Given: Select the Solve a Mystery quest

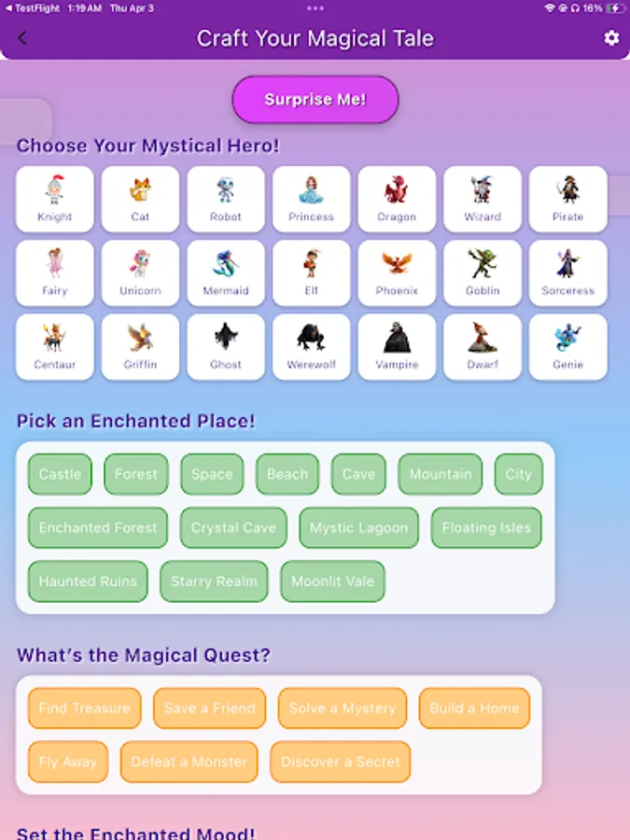Looking at the screenshot, I should pyautogui.click(x=342, y=708).
